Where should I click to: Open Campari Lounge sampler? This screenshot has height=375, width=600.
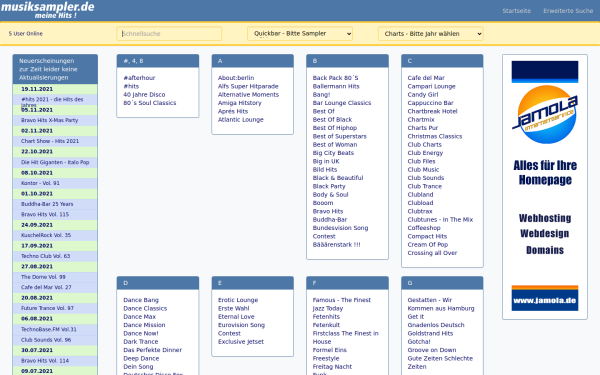[x=432, y=86]
